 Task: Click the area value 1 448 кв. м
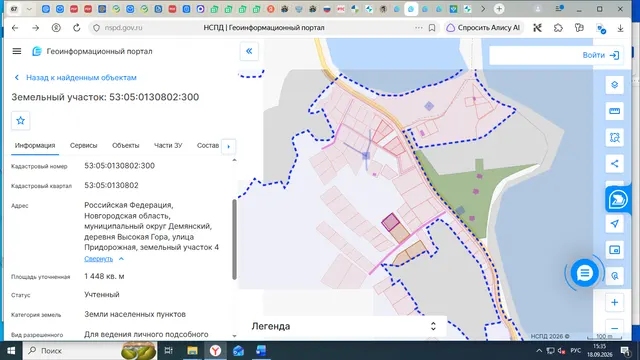click(104, 276)
